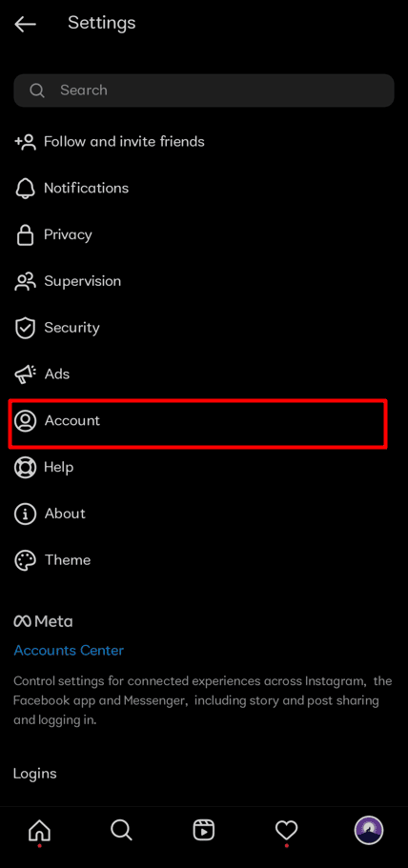Tap the bell icon beside Notifications
This screenshot has width=408, height=868.
point(25,189)
